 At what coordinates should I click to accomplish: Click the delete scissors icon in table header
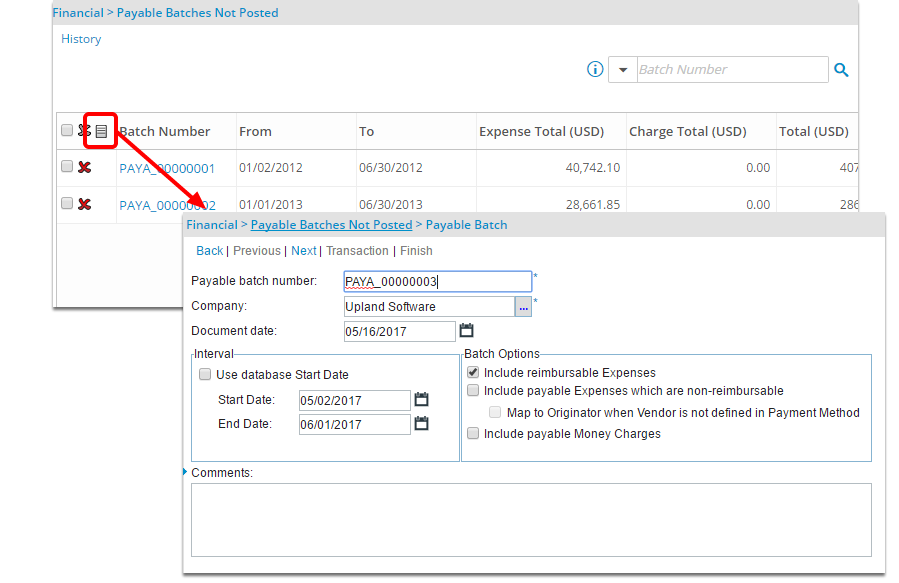(x=84, y=131)
